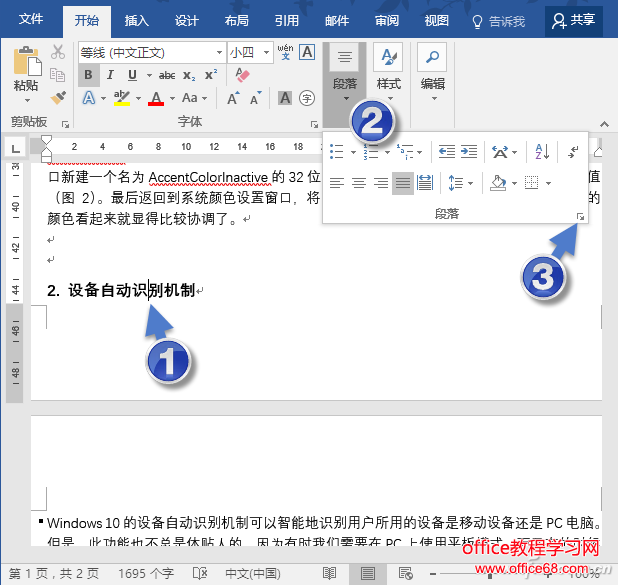Image resolution: width=618 pixels, height=585 pixels.
Task: Switch to the 插入 tab
Action: pos(137,19)
